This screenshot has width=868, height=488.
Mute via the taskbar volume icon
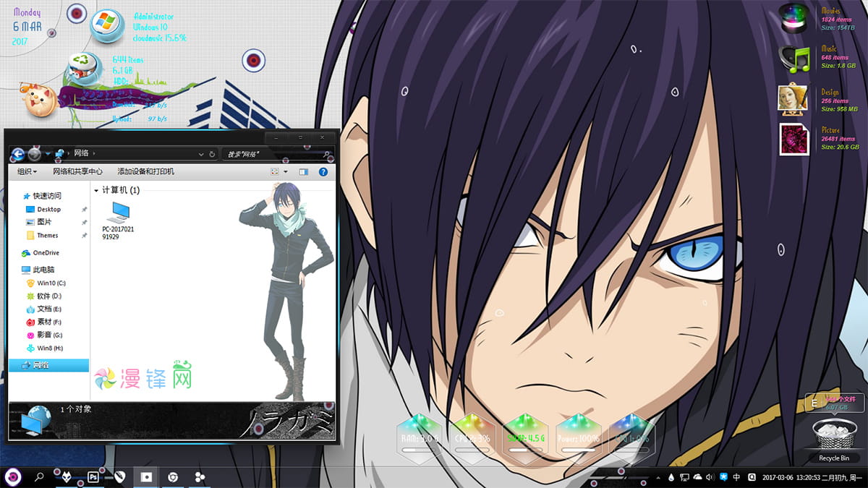point(710,477)
